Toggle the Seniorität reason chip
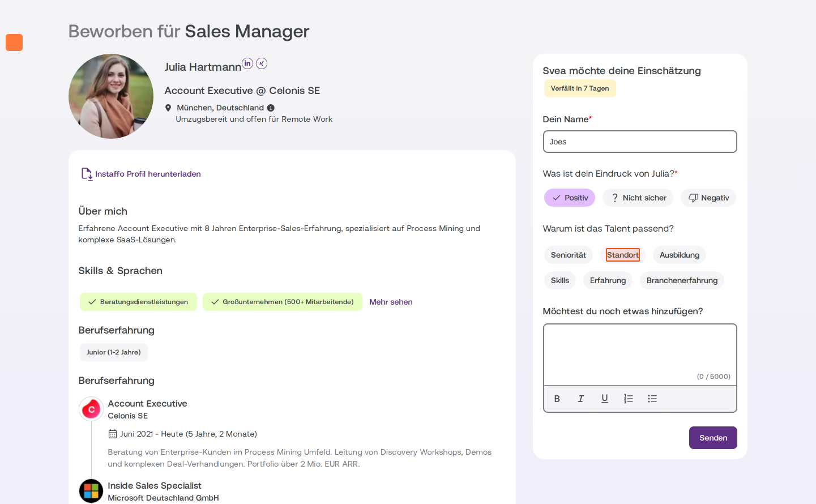This screenshot has width=816, height=504. (x=569, y=255)
